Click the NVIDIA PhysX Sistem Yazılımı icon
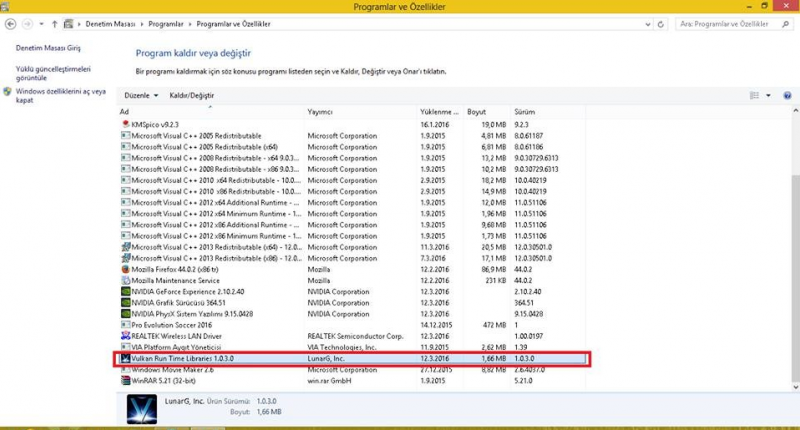The width and height of the screenshot is (800, 430). coord(126,314)
